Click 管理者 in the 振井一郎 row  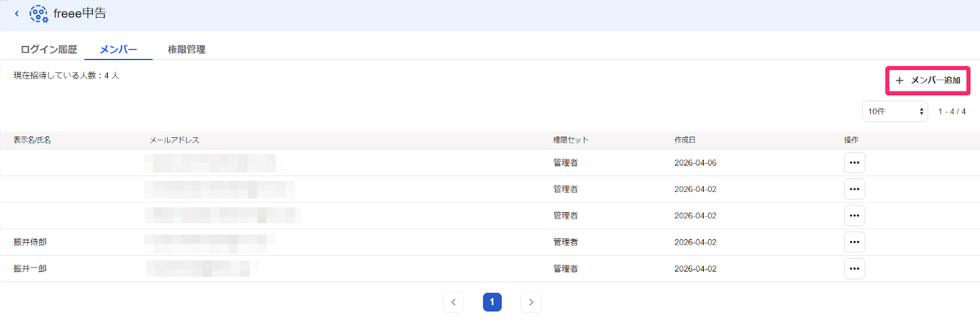pyautogui.click(x=565, y=268)
